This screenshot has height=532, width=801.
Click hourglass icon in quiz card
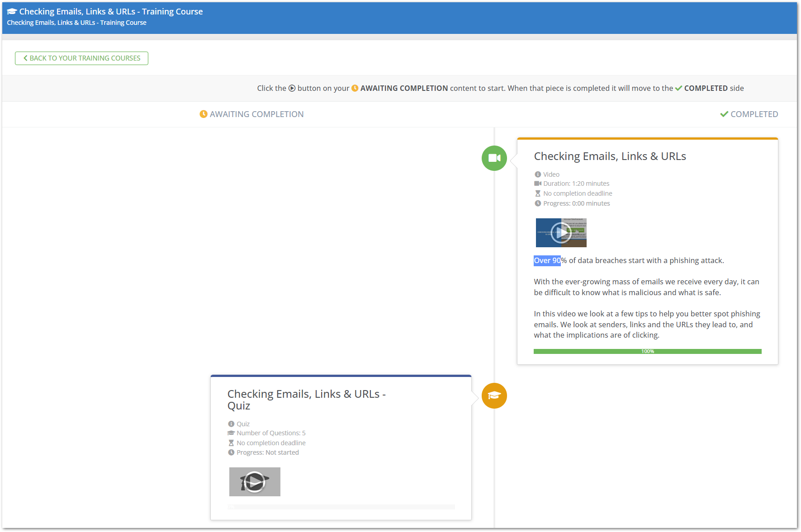(231, 443)
